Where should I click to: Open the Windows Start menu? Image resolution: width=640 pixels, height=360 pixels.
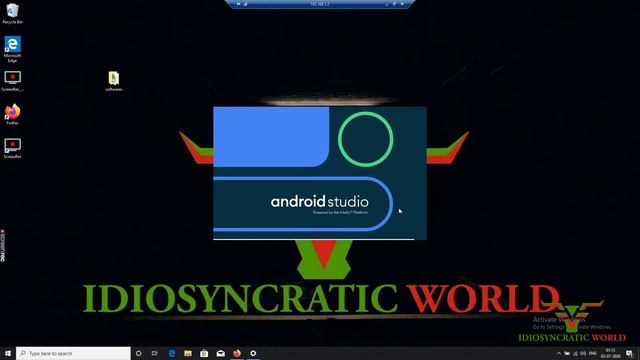[x=8, y=353]
